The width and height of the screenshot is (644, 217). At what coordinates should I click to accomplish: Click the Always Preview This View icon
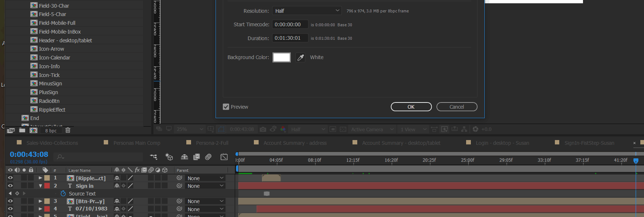point(159,129)
